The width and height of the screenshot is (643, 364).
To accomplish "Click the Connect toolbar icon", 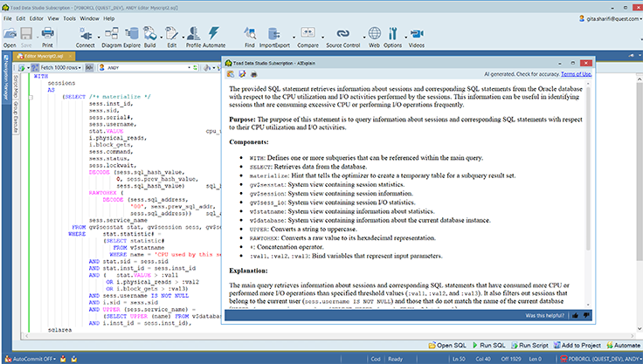I will [x=86, y=33].
